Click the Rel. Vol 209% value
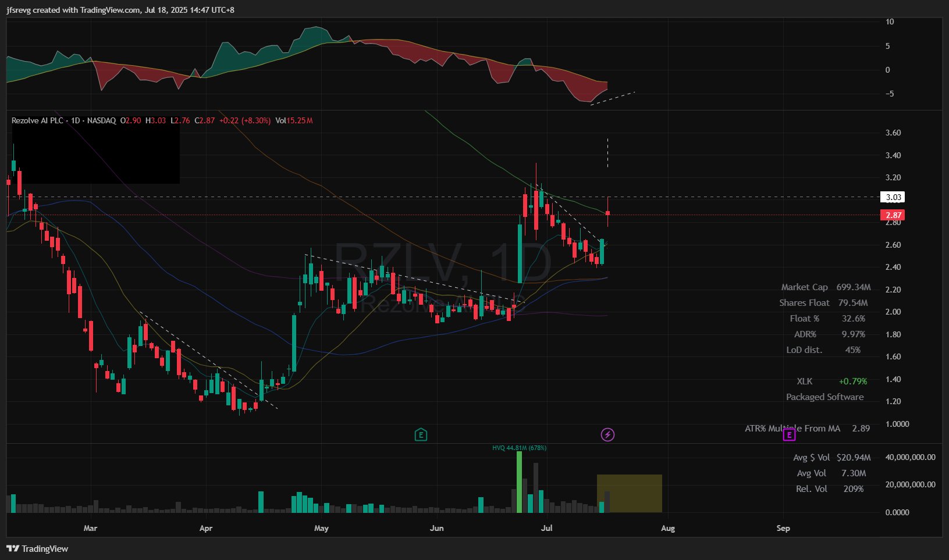 854,489
